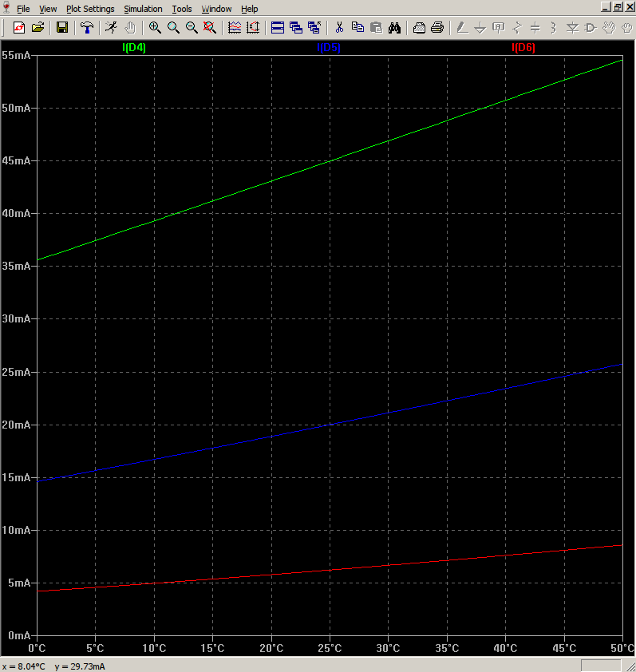636x672 pixels.
Task: Click the zoom full extents icon
Action: tap(210, 28)
